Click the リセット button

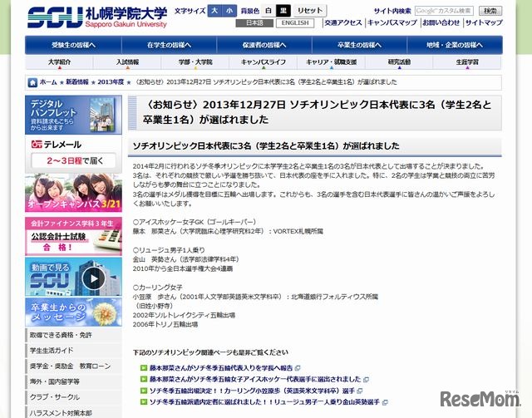pyautogui.click(x=309, y=11)
